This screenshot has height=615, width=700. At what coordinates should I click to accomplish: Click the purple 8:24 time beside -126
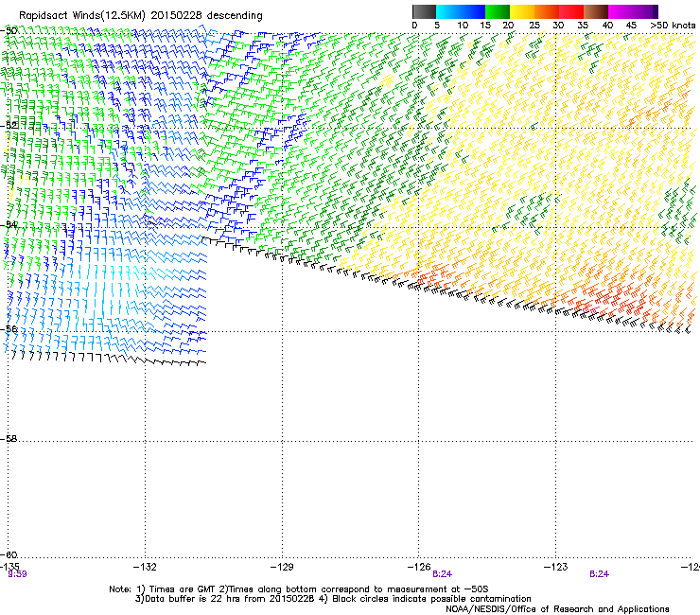442,574
